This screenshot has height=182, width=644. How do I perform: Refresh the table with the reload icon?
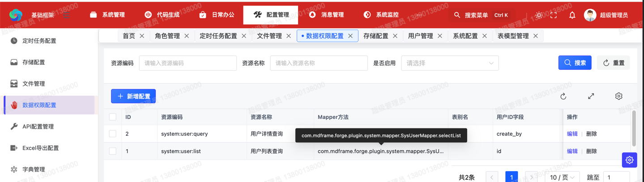pyautogui.click(x=563, y=96)
